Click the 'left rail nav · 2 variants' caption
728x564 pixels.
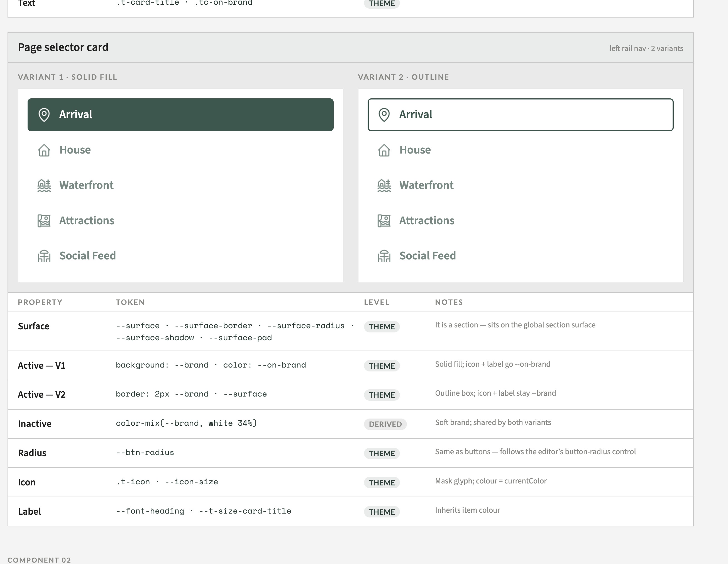click(646, 48)
